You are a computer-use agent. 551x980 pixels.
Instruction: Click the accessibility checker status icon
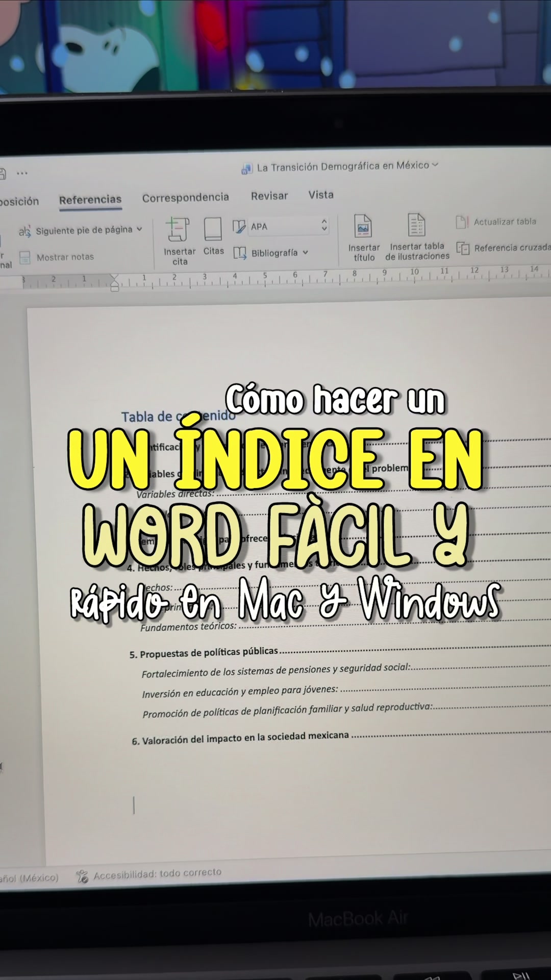[82, 877]
